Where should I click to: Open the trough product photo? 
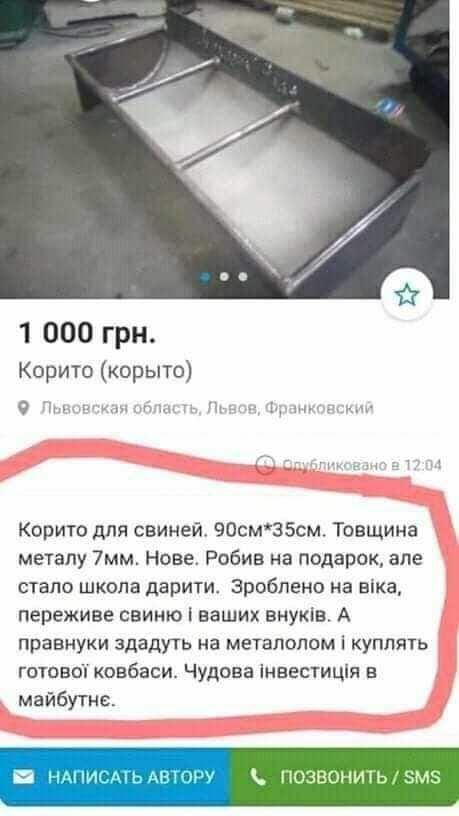click(224, 149)
